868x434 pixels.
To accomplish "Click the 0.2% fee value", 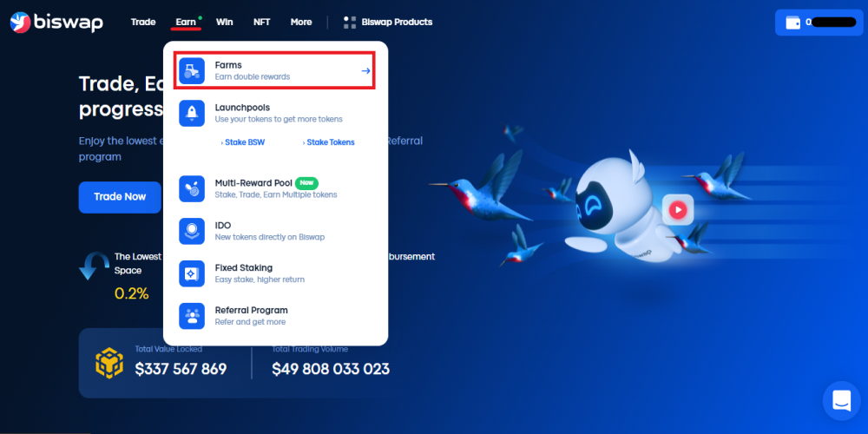I will [x=132, y=293].
